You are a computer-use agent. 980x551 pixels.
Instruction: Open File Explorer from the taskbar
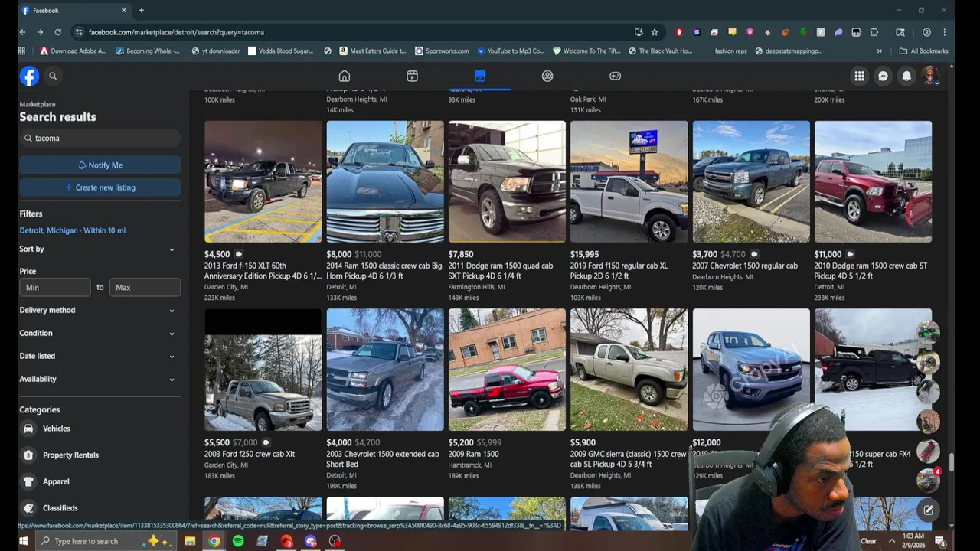(190, 541)
